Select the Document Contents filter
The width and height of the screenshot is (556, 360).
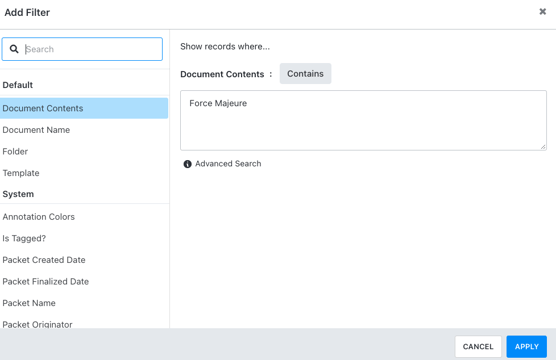pyautogui.click(x=84, y=108)
